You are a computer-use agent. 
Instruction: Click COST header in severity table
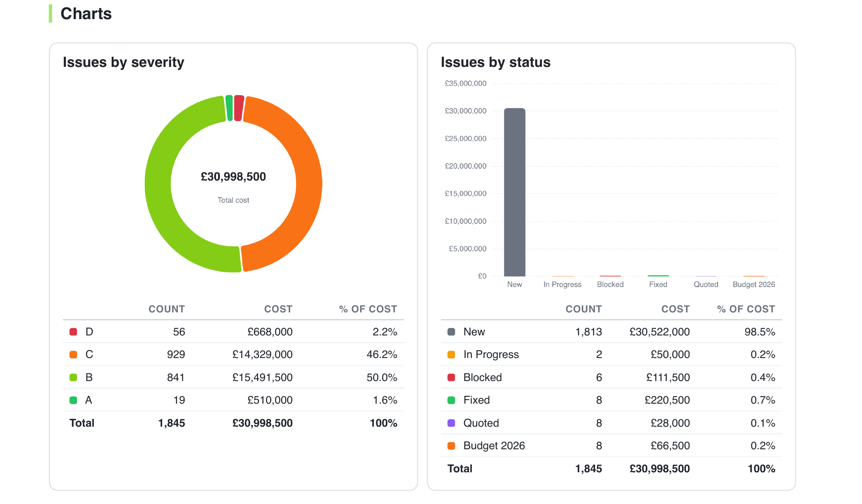[x=278, y=309]
